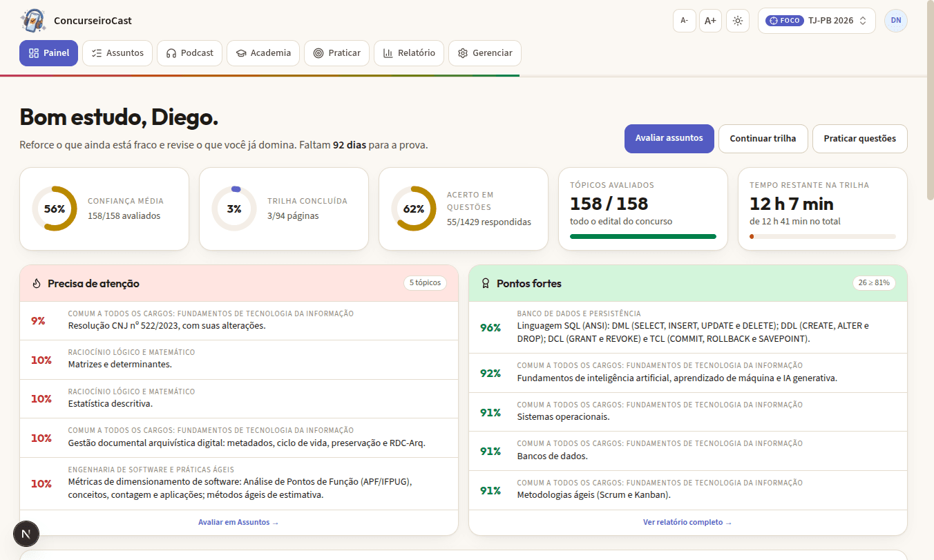Click the Avaliar assuntos button
The width and height of the screenshot is (934, 560).
(669, 139)
